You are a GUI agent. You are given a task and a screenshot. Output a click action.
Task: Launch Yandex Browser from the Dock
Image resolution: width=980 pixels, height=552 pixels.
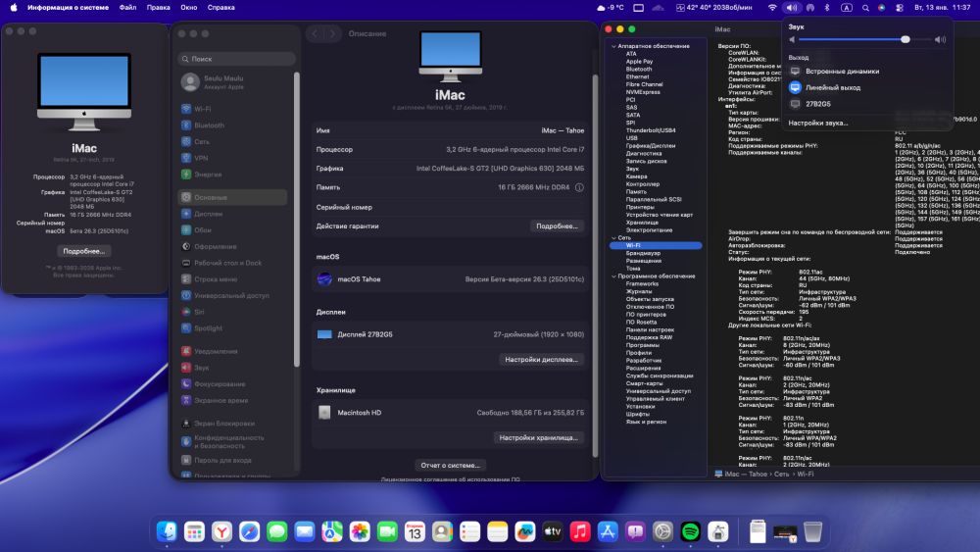(x=221, y=531)
